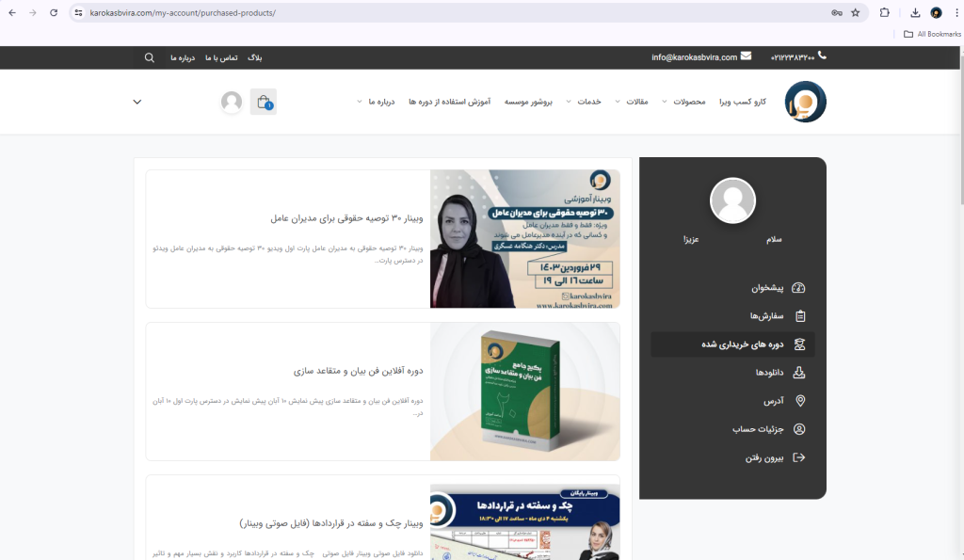
Task: Open title وبینار چک و سفته در قراردادها
Action: click(x=331, y=523)
